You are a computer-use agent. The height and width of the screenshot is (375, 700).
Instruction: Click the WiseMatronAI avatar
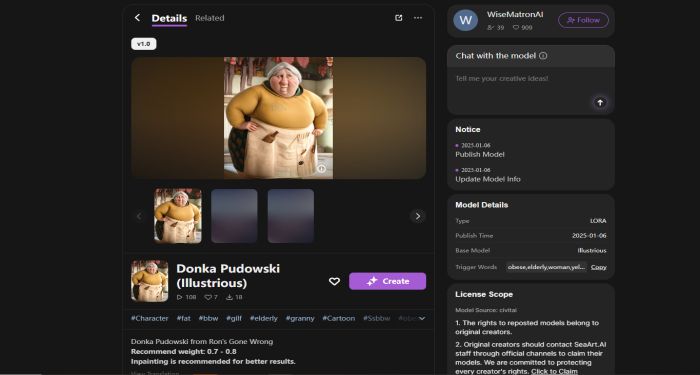pos(466,20)
